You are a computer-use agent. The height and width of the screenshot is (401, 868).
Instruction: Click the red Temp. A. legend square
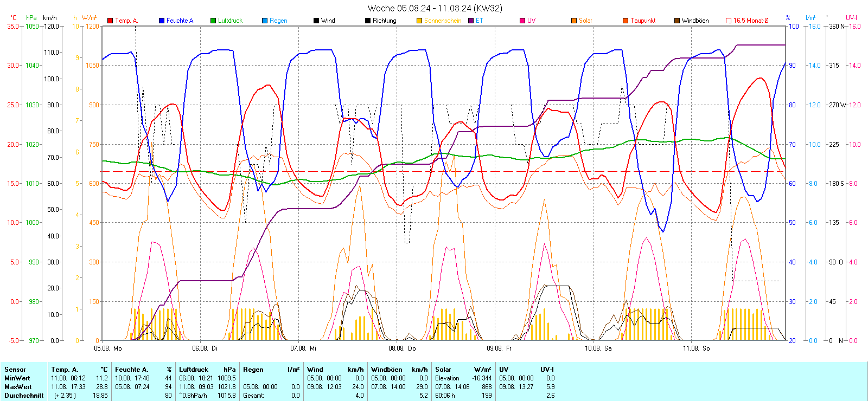(x=110, y=21)
